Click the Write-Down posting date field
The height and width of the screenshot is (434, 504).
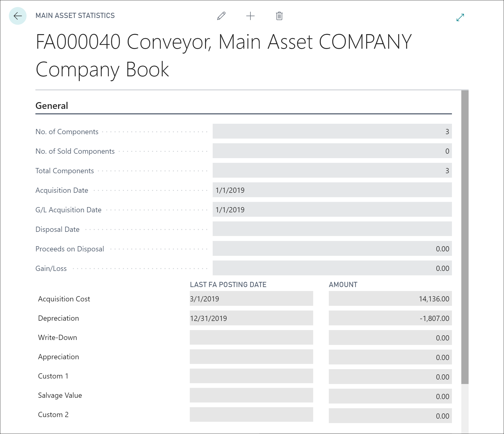point(251,337)
